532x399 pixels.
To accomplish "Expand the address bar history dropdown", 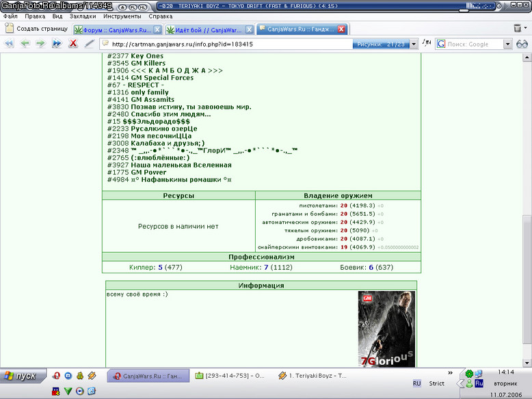I will pos(414,44).
